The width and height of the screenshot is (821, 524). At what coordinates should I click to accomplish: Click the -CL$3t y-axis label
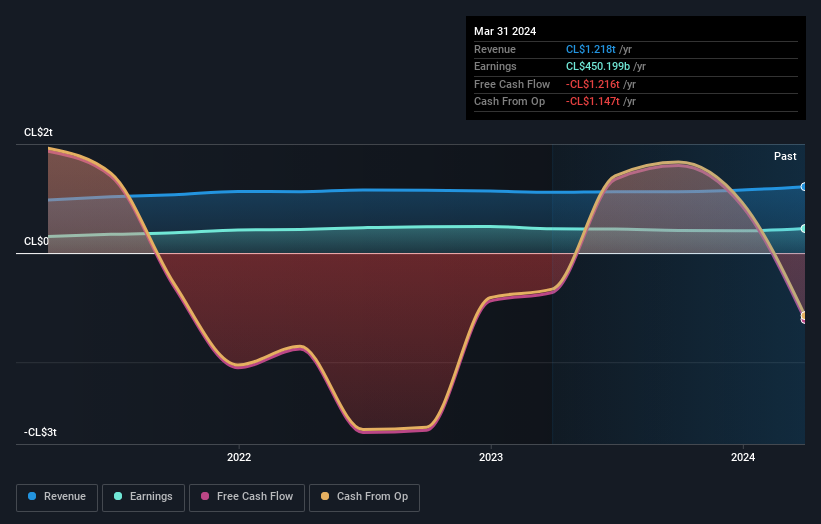40,432
